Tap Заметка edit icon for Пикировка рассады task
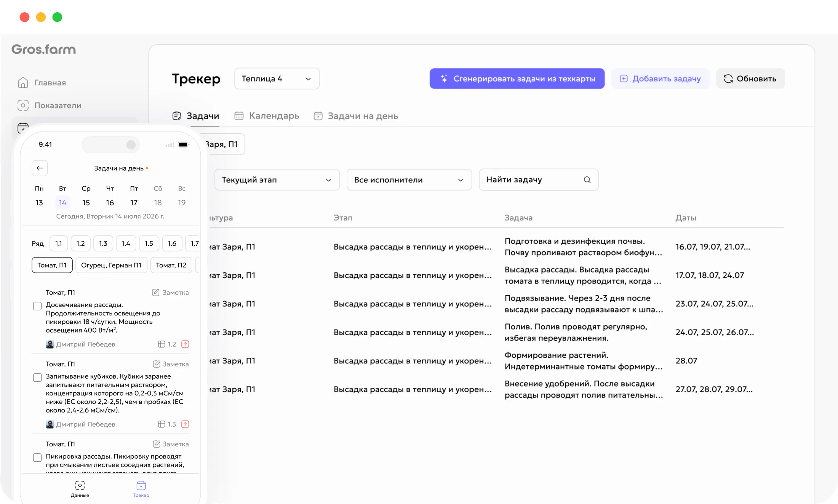 tap(156, 444)
